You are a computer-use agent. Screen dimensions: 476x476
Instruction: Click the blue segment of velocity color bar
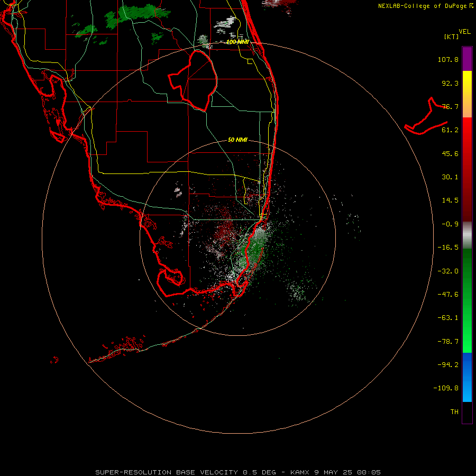coord(467,377)
